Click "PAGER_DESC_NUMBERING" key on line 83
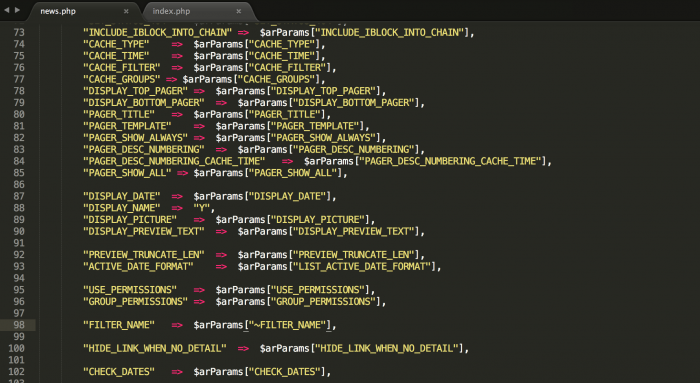Viewport: 700px width, 383px height. pyautogui.click(x=144, y=149)
